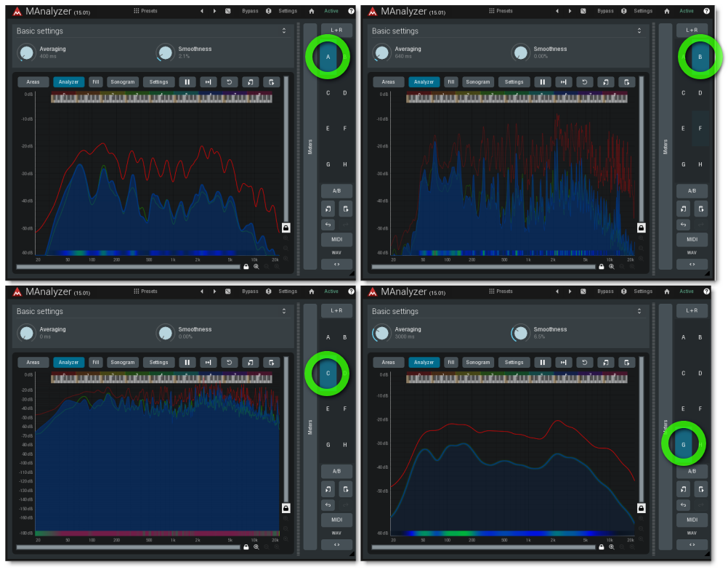Toggle Sonogram in bottom-left window
The width and height of the screenshot is (728, 572).
123,362
